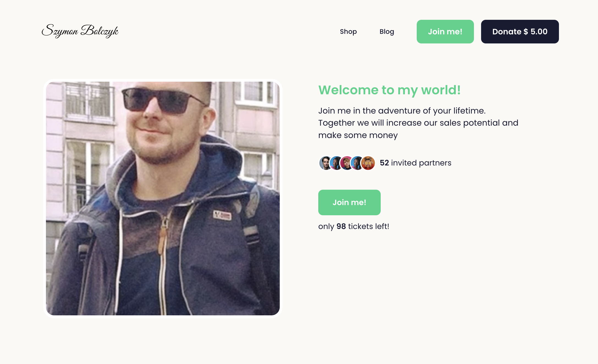Select the fourth partner avatar in the row
Screen dimensions: 598x364
pyautogui.click(x=357, y=163)
